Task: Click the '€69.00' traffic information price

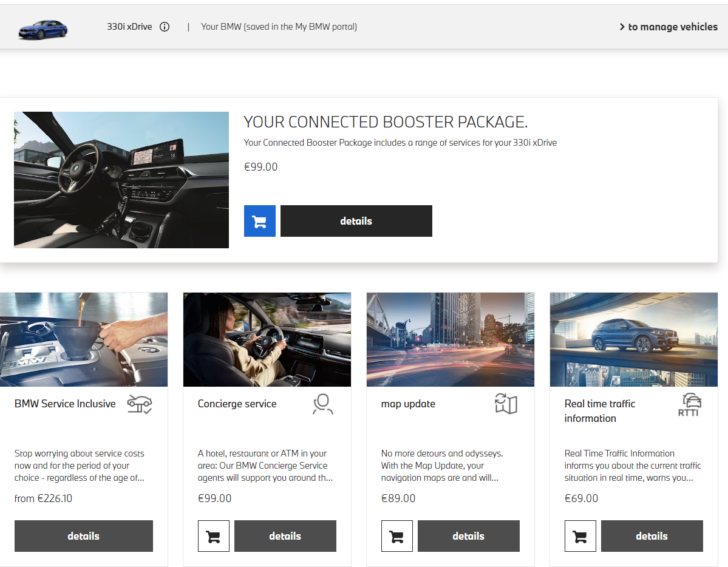Action: (x=581, y=498)
